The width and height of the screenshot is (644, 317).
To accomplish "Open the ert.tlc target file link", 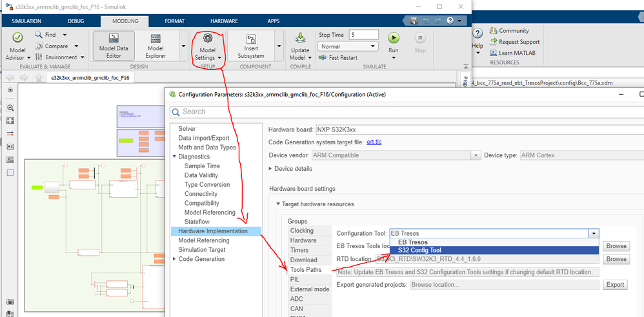I will tap(374, 142).
